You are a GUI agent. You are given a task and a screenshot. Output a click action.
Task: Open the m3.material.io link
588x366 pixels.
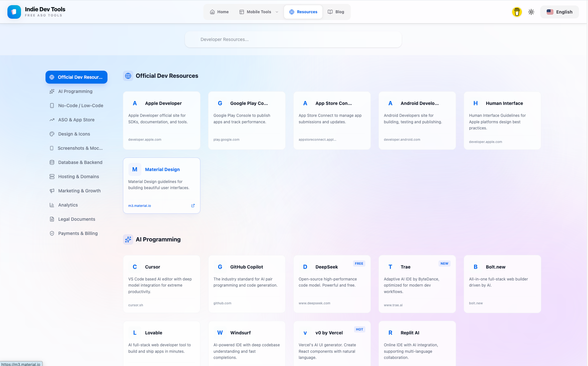[139, 205]
